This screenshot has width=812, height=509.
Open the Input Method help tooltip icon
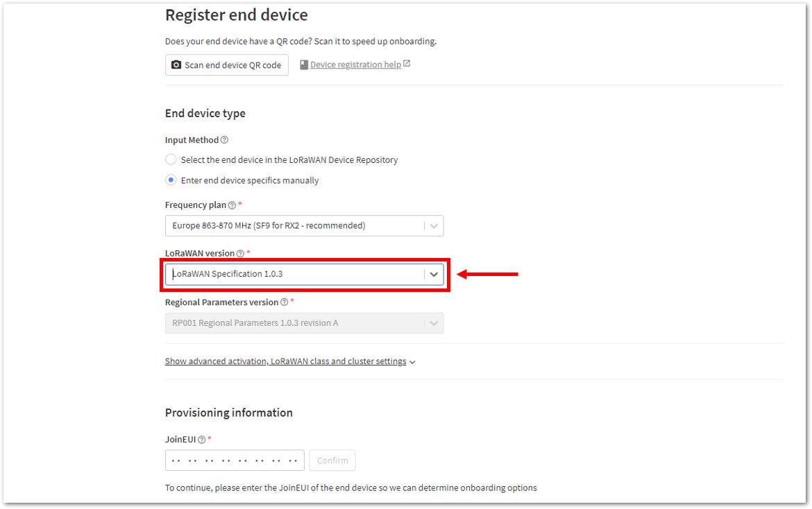click(x=224, y=140)
